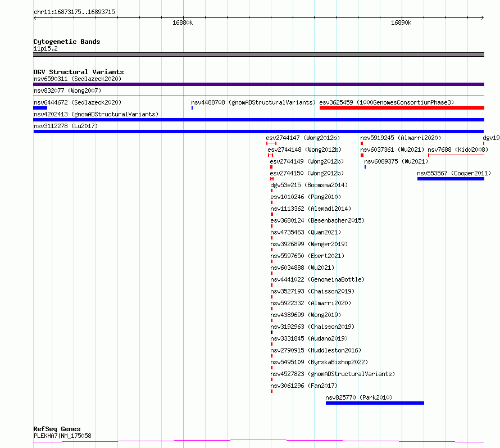Screen dimensions: 500x448
Task: Click the partially visible dgv19 label
Action: [491, 138]
